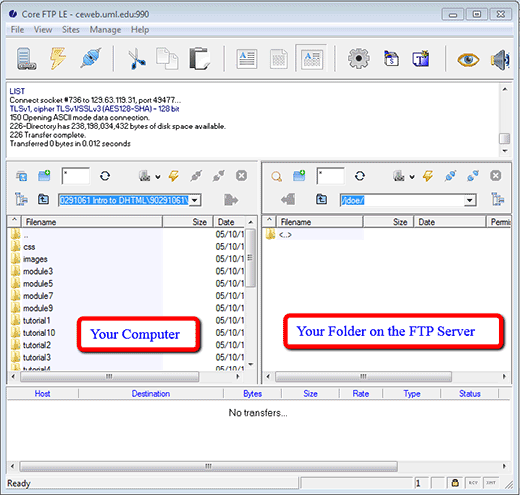Close the remote pane with X icon
The image size is (520, 495).
coord(496,176)
